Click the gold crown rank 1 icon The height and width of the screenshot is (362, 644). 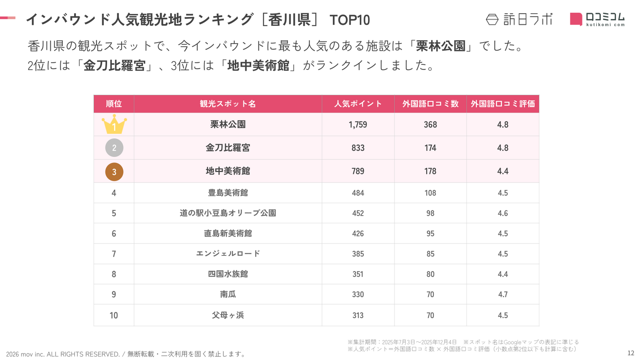click(114, 125)
